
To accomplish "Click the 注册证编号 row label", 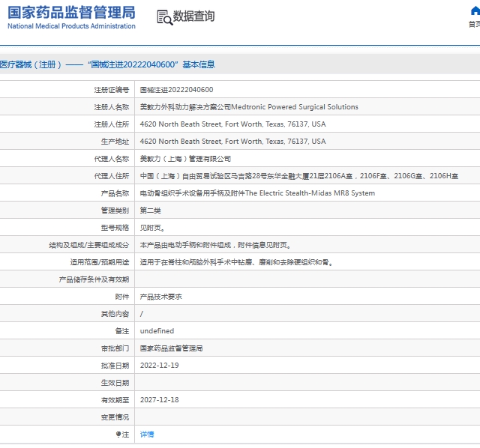I will [x=112, y=90].
